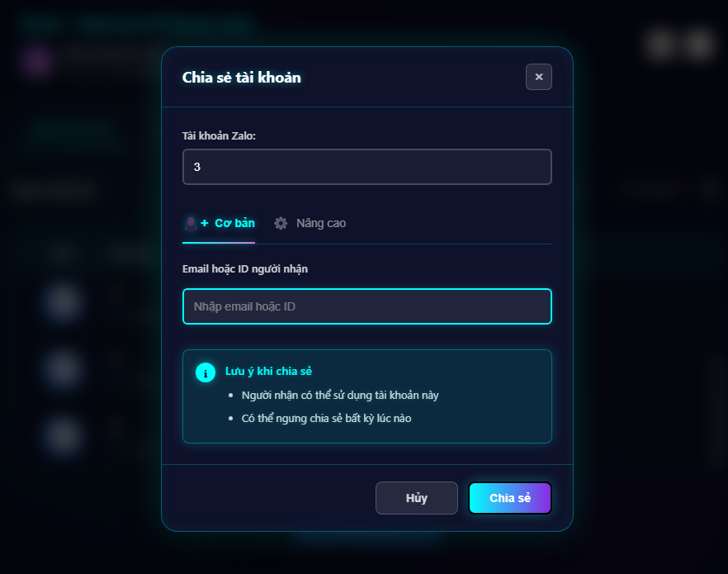Screen dimensions: 728x574
Task: Click the note about Người nhận using account
Action: [340, 396]
